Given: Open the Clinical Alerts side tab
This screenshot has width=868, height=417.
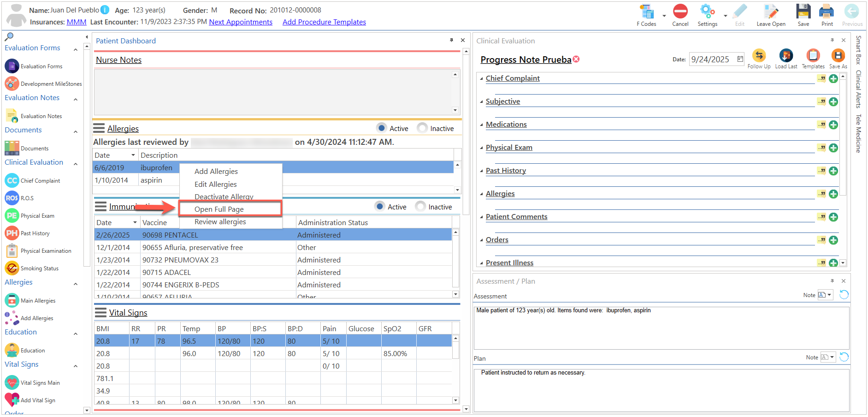Looking at the screenshot, I should 858,89.
